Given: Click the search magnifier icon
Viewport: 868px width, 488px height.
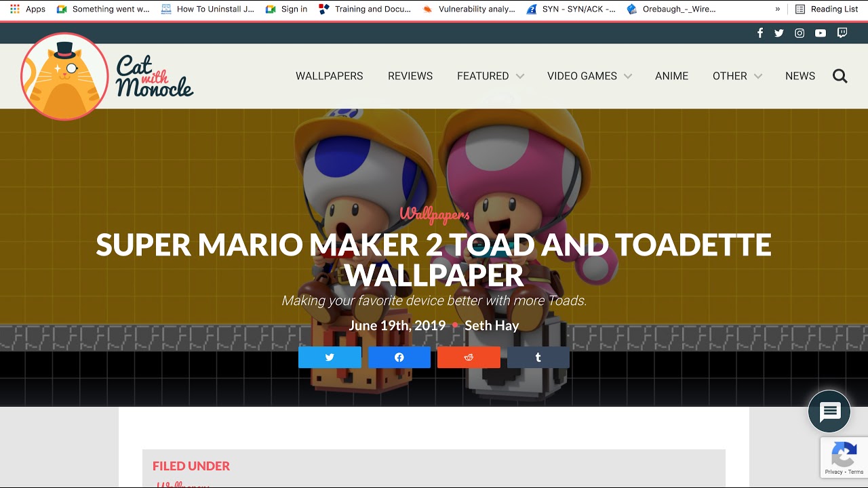Looking at the screenshot, I should tap(840, 76).
